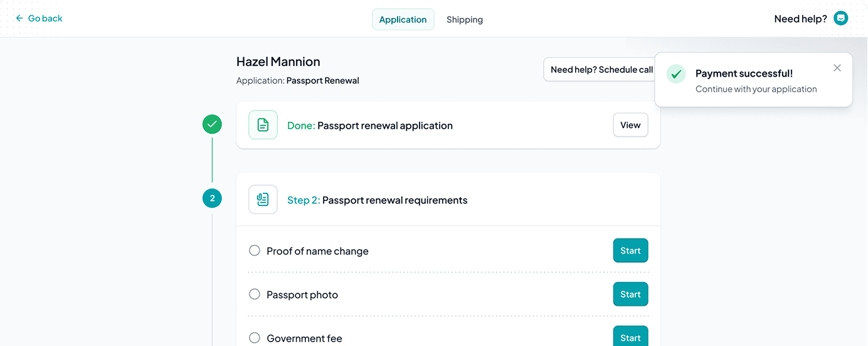Viewport: 868px width, 346px height.
Task: Click Done: Passport renewal application title
Action: click(370, 126)
